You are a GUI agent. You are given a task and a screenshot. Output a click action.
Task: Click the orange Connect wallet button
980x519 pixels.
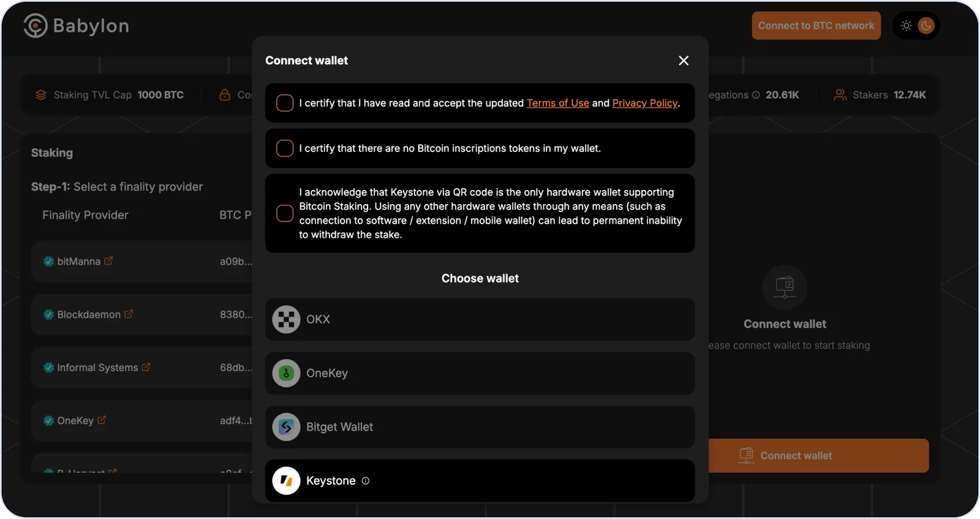pyautogui.click(x=818, y=455)
